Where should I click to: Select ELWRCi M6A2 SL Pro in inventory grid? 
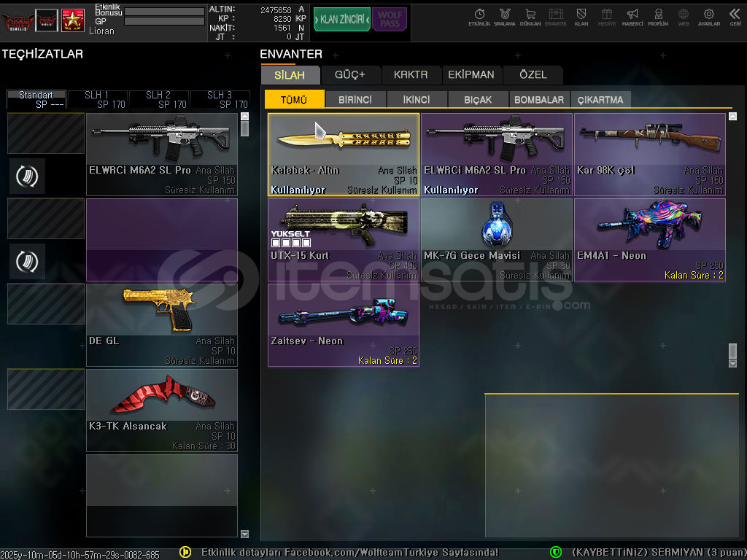pos(496,155)
